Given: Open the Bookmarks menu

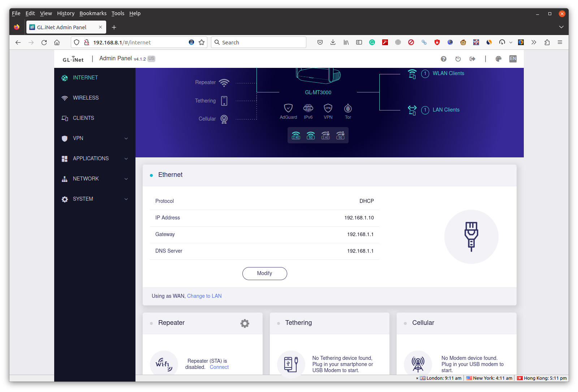Looking at the screenshot, I should [93, 13].
